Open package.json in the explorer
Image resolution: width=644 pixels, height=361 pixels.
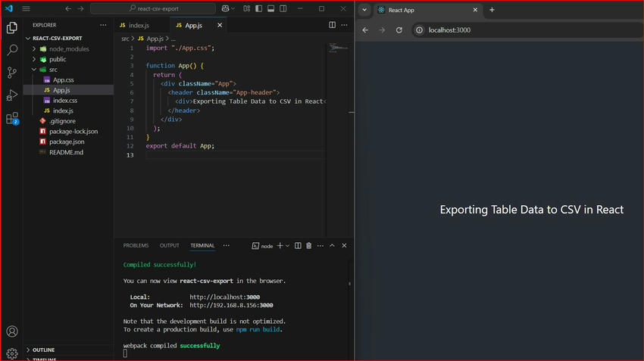click(x=67, y=142)
